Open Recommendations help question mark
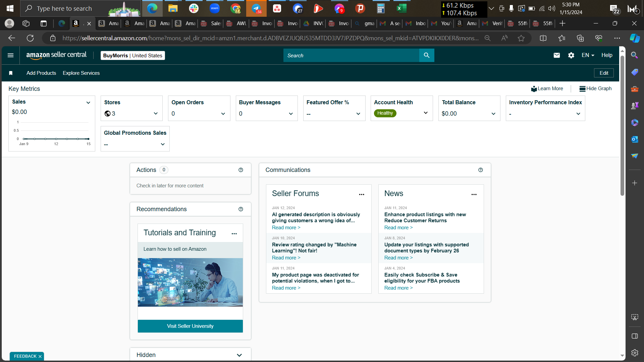This screenshot has height=362, width=644. (241, 209)
